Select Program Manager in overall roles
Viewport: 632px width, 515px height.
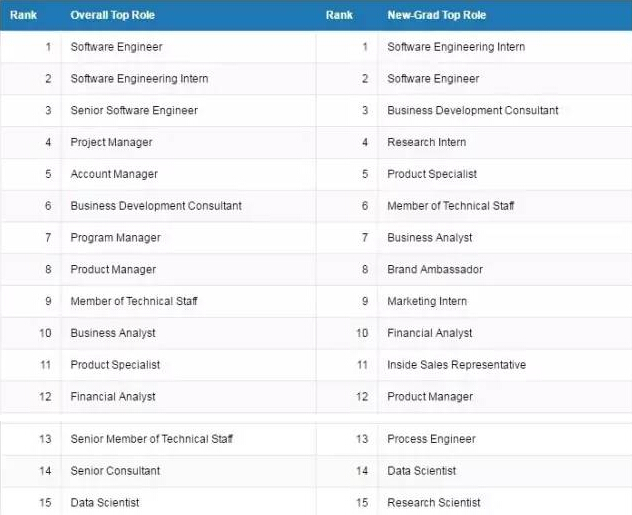[115, 238]
